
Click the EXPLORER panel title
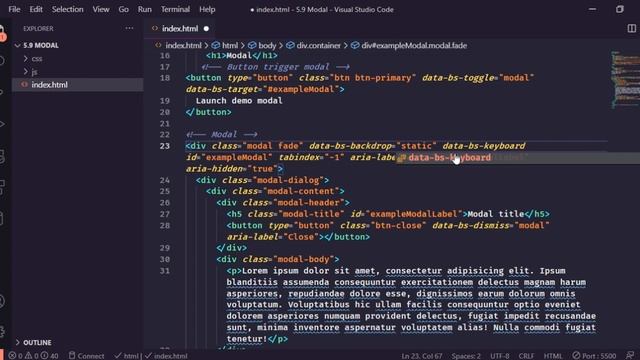point(38,29)
